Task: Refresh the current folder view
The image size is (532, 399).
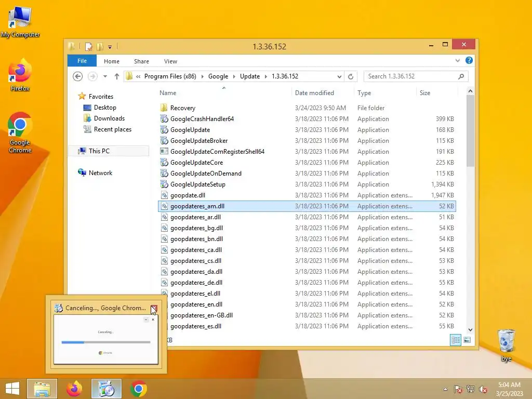Action: 351,76
